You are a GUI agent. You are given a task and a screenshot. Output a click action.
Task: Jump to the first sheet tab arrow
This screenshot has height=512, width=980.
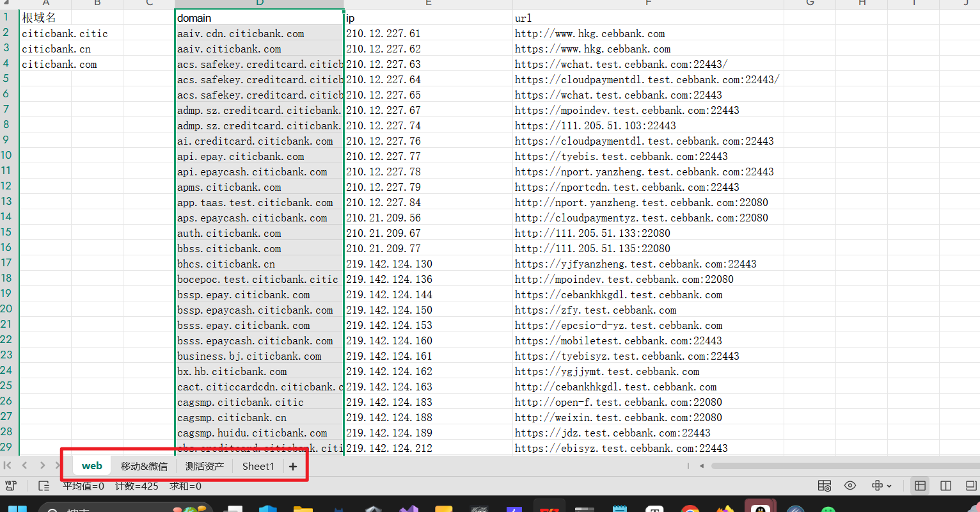pos(8,466)
